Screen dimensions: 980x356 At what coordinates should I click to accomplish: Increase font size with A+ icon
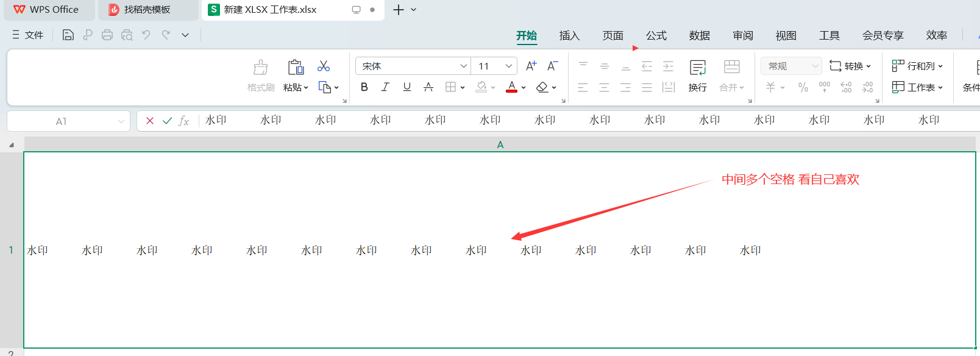click(x=531, y=66)
